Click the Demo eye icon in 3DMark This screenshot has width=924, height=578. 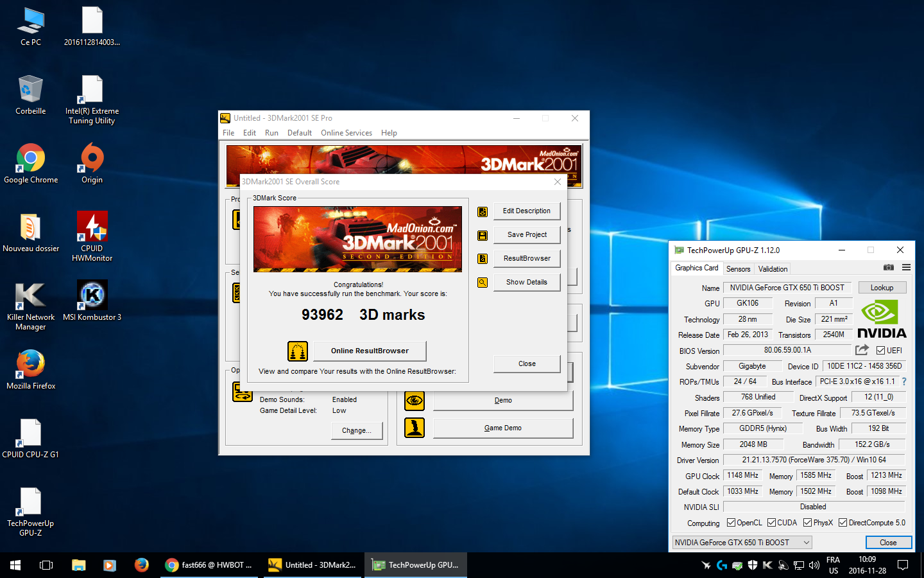click(415, 401)
